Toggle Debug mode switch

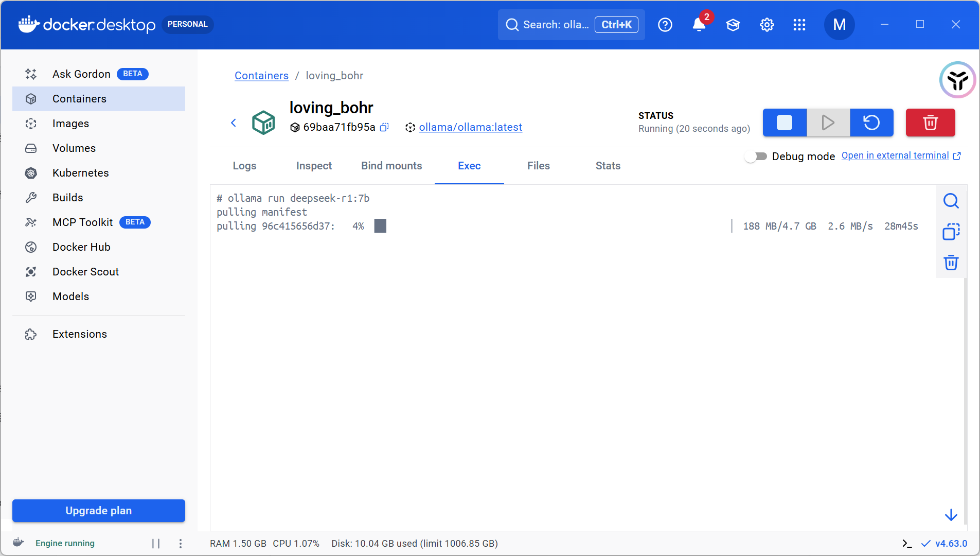pos(756,156)
